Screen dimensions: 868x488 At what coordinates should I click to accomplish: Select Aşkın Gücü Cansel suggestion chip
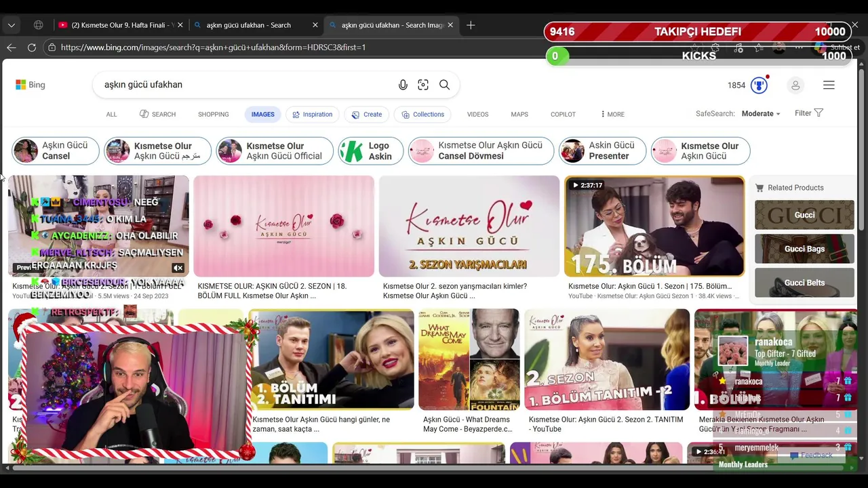click(x=55, y=150)
